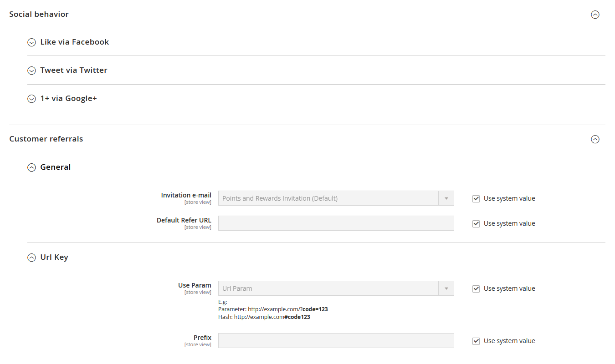Expand 1+ via Google+ chevron icon
Viewport: 615px width, 364px height.
click(31, 99)
